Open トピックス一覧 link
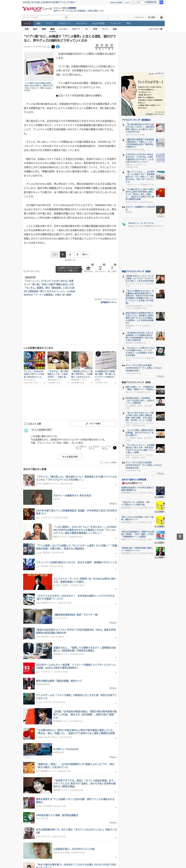186x868 pixels. click(155, 29)
